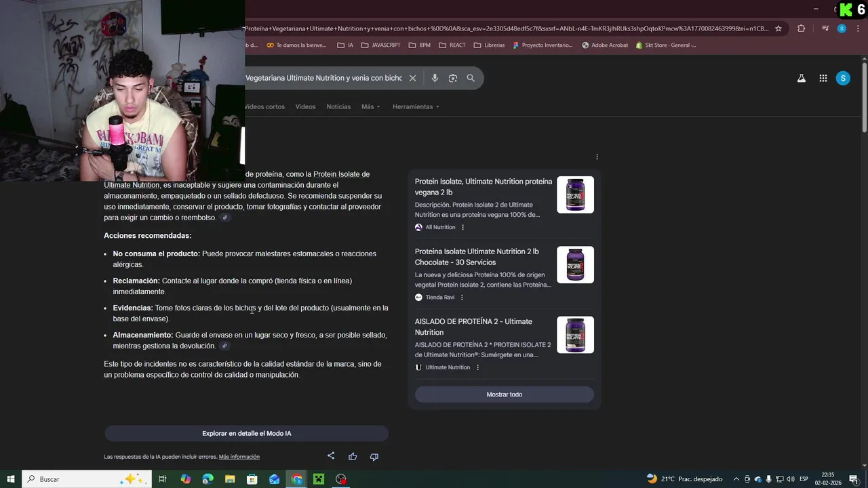
Task: Open the 'Librerias' bookmarks folder
Action: point(490,45)
